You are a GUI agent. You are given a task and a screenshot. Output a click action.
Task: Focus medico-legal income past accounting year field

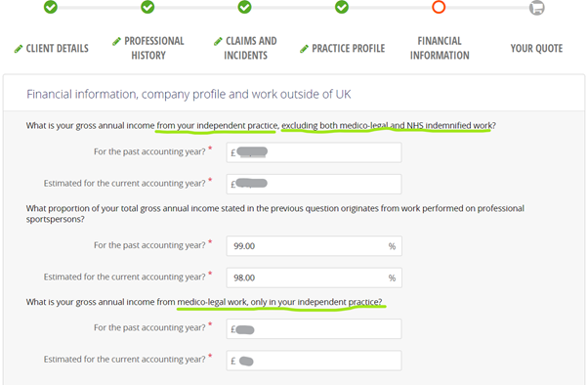point(314,328)
